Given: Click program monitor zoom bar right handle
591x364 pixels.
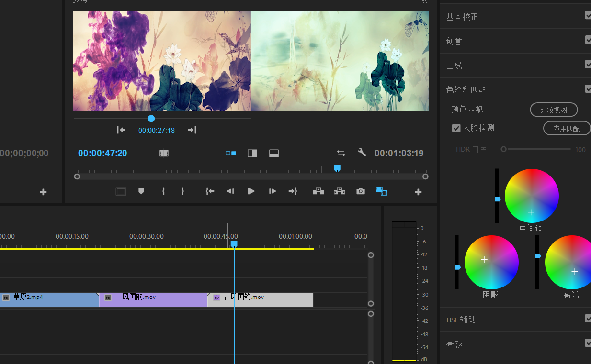Looking at the screenshot, I should click(x=425, y=176).
